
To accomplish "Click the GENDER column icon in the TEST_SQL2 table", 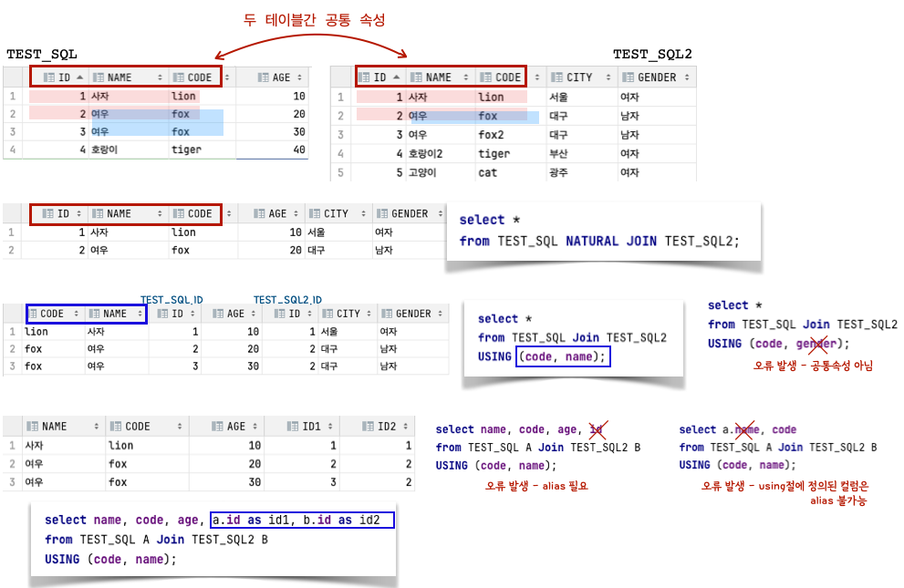I will [x=629, y=77].
